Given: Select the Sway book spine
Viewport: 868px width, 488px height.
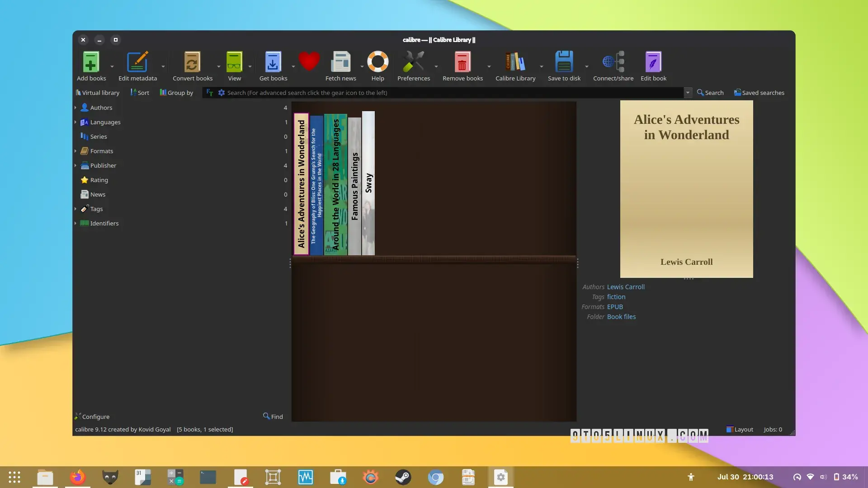Looking at the screenshot, I should click(368, 183).
